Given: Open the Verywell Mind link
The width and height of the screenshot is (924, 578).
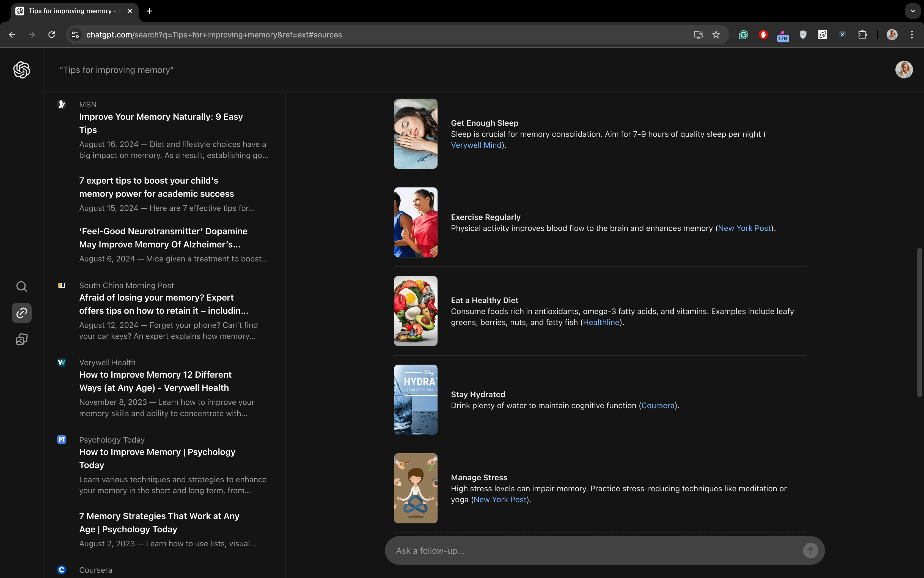Looking at the screenshot, I should [x=476, y=145].
